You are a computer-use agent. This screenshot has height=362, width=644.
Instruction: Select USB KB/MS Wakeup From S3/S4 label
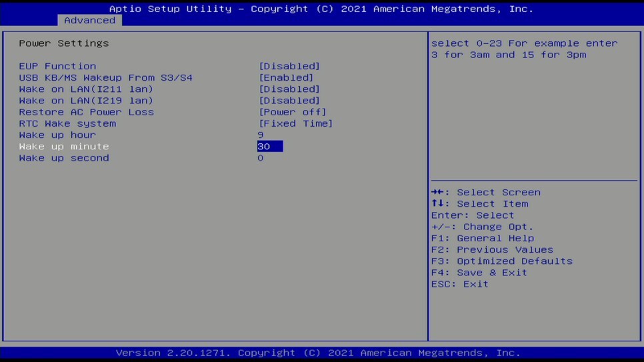105,77
